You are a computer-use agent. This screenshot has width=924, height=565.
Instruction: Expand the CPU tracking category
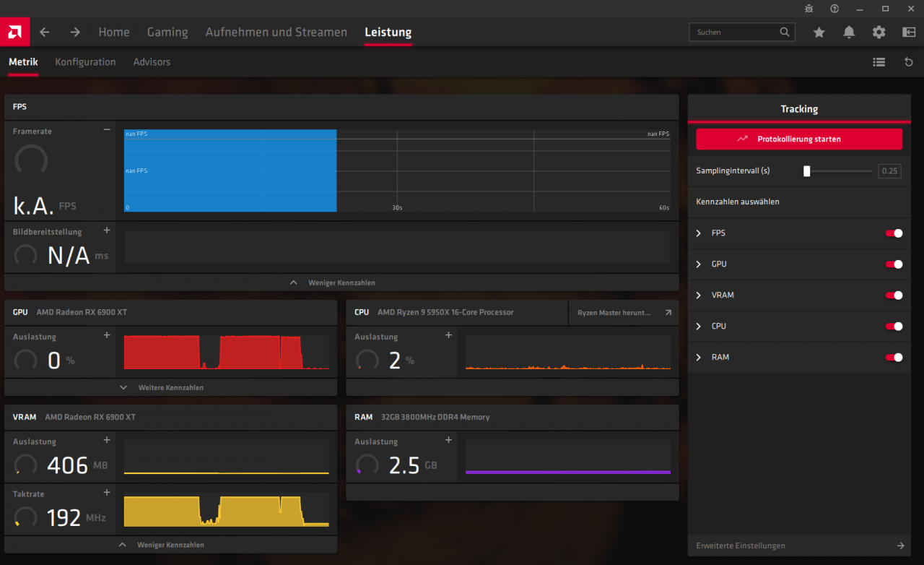(x=699, y=327)
